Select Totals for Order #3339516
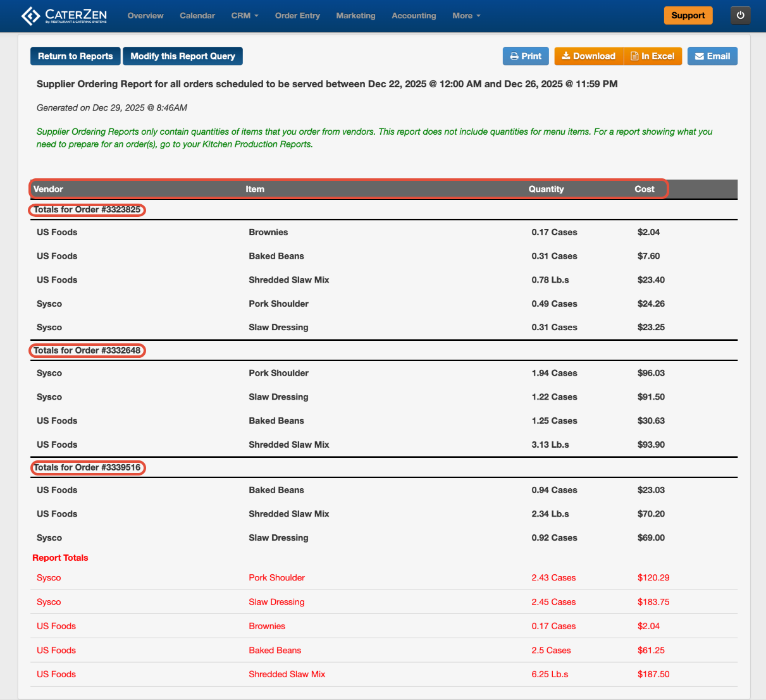766x700 pixels. [87, 467]
